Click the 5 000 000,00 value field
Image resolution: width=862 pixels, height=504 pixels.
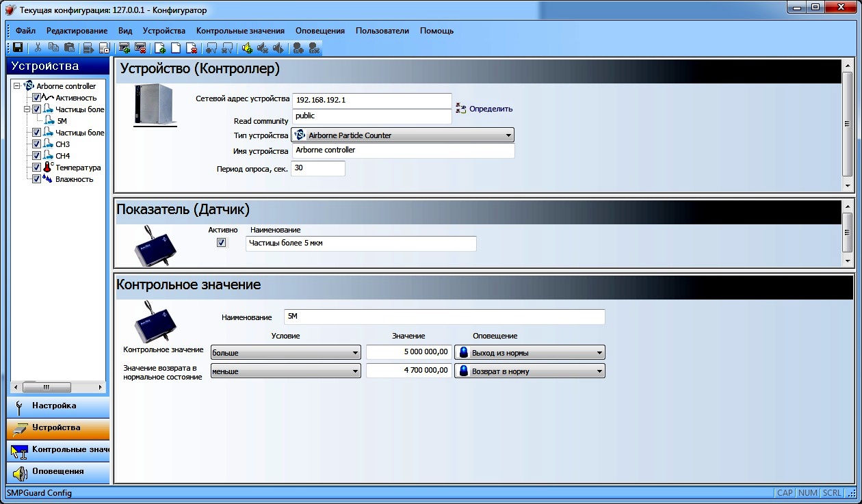[x=409, y=352]
